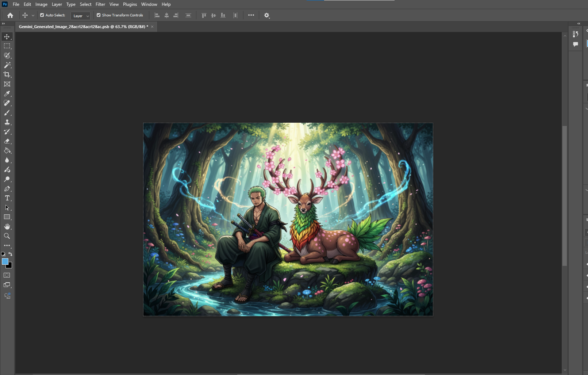Select the Blur tool
588x375 pixels.
[7, 160]
